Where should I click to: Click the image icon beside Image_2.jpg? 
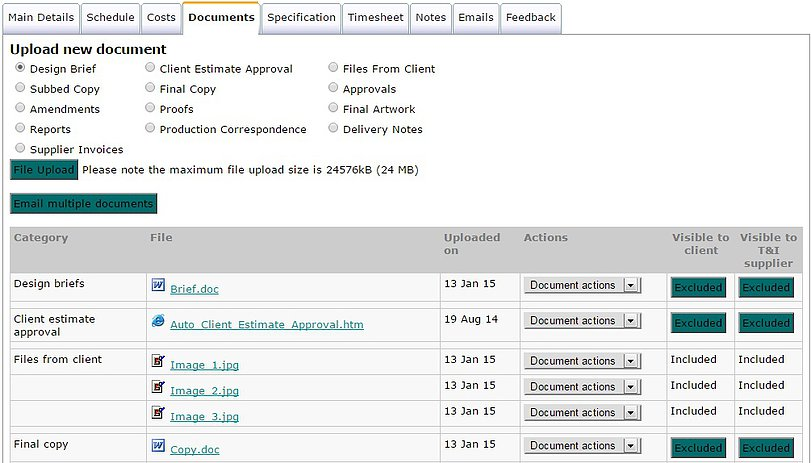pos(158,387)
